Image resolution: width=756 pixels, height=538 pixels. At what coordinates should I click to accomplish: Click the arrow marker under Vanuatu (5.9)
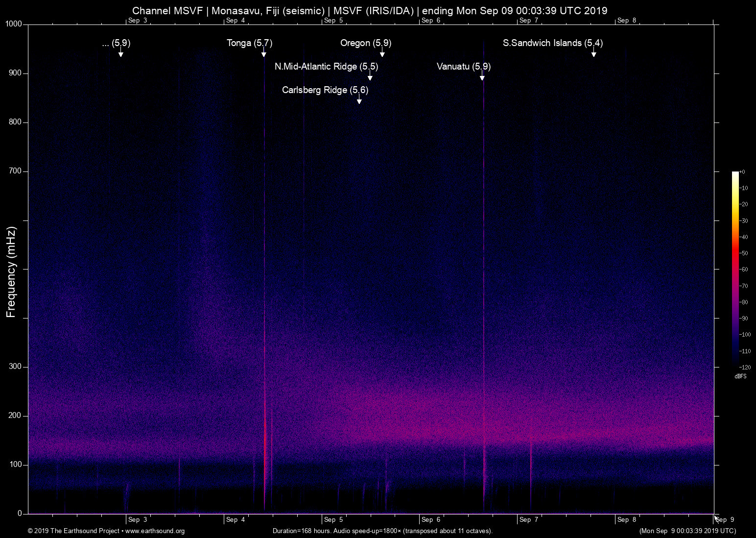pyautogui.click(x=482, y=76)
